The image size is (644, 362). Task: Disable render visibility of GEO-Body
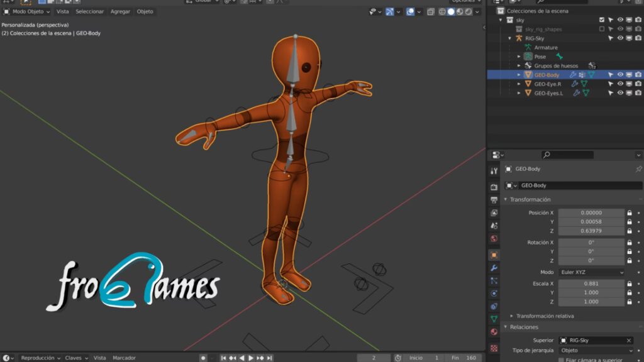coord(638,74)
